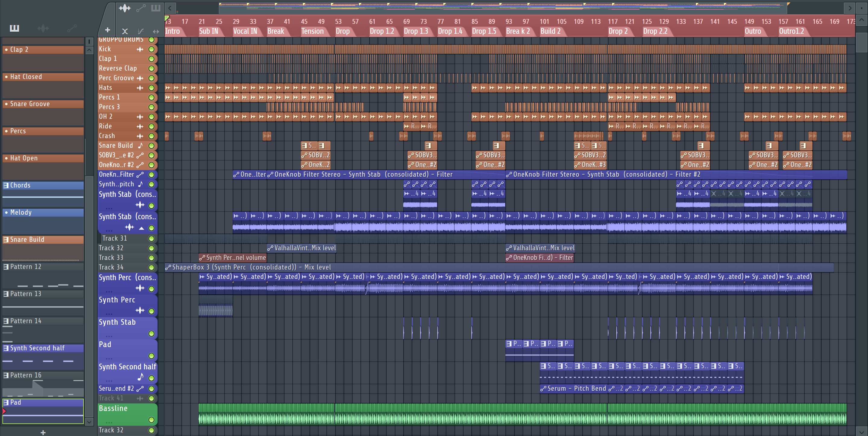This screenshot has width=868, height=436.
Task: Jump to the Tension time marker
Action: [312, 31]
